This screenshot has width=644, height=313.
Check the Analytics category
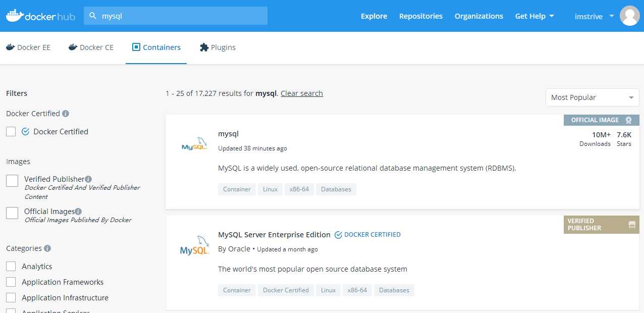click(11, 266)
